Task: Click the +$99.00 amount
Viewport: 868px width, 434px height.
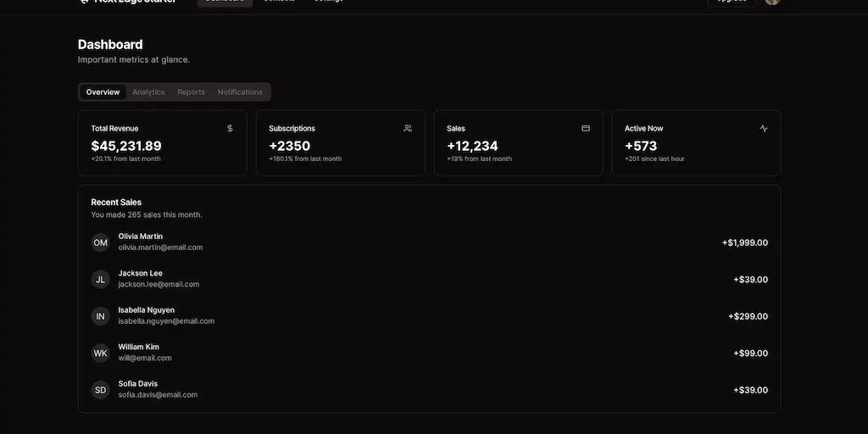Action: point(751,353)
